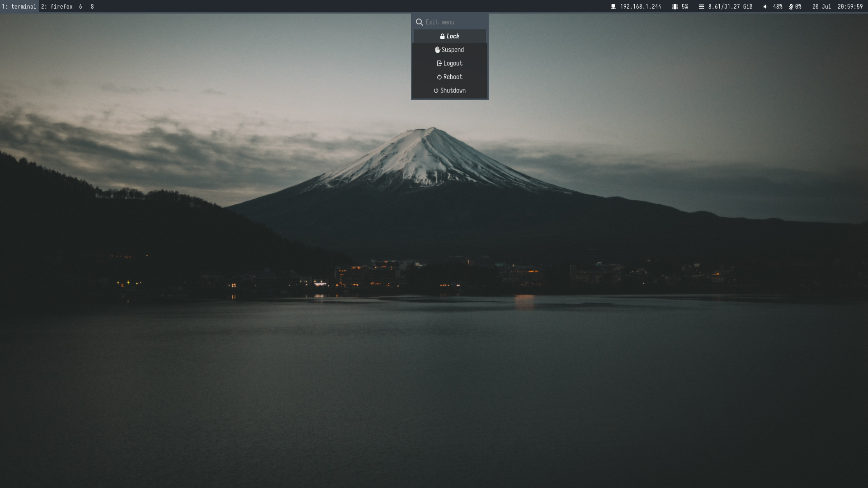Click the power icon beside Shutdown
The image size is (868, 488).
click(436, 90)
